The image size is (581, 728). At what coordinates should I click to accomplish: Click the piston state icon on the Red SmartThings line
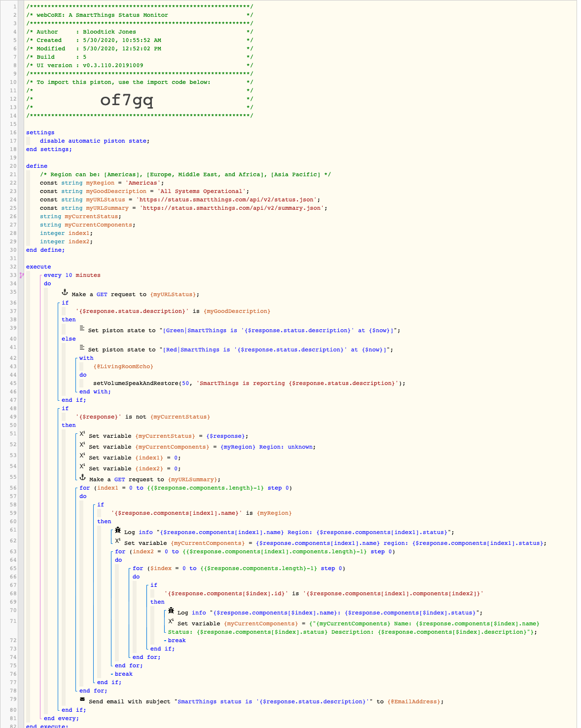coord(82,348)
